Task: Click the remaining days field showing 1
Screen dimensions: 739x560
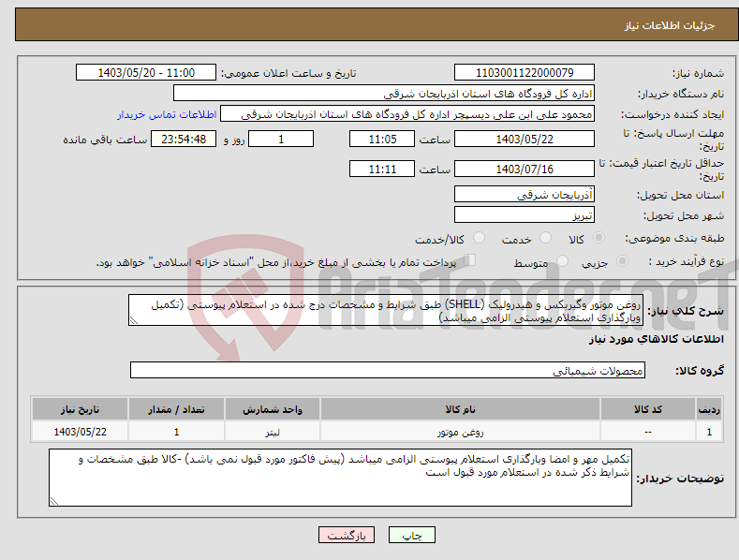Action: [x=281, y=139]
